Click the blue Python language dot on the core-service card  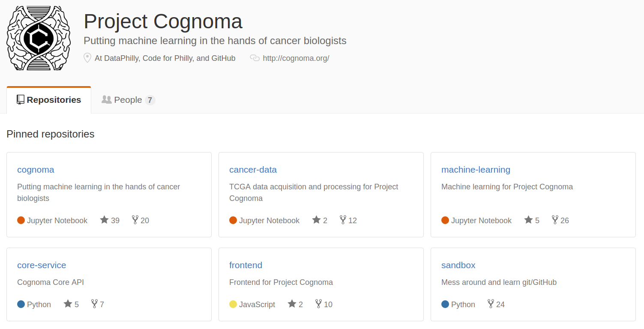21,304
